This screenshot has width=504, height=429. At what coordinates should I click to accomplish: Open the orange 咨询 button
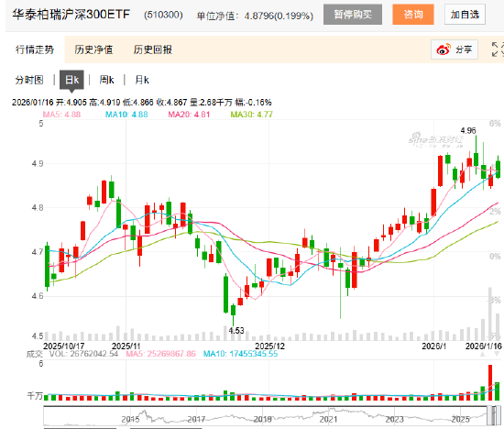tap(413, 15)
